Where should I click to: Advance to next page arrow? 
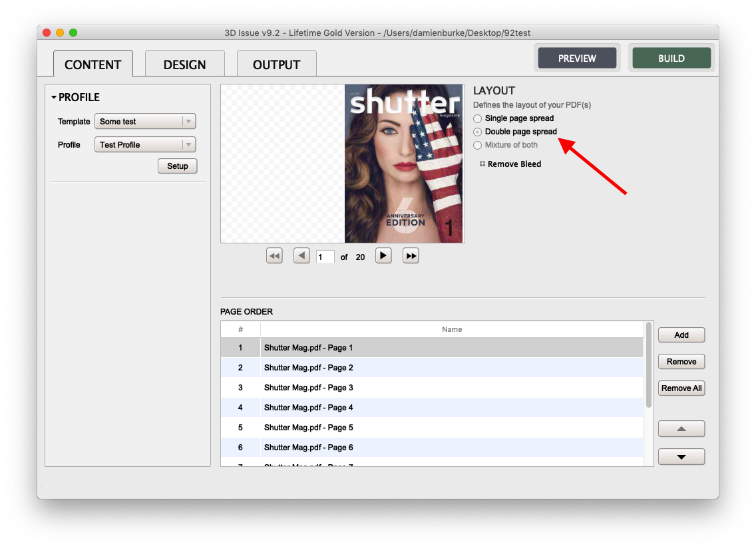point(383,256)
